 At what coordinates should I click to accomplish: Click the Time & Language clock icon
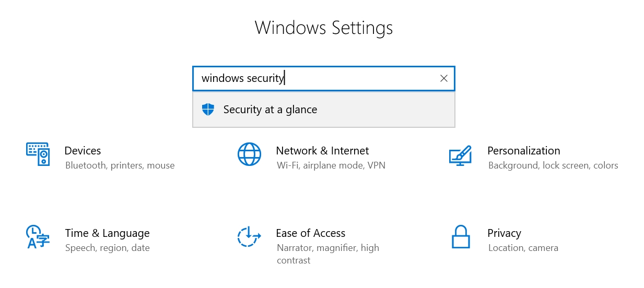click(38, 237)
